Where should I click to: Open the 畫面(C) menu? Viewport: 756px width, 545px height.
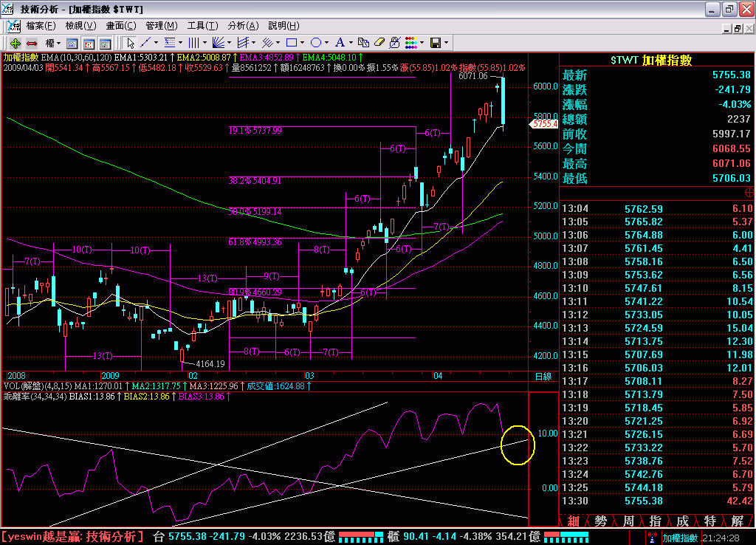121,26
